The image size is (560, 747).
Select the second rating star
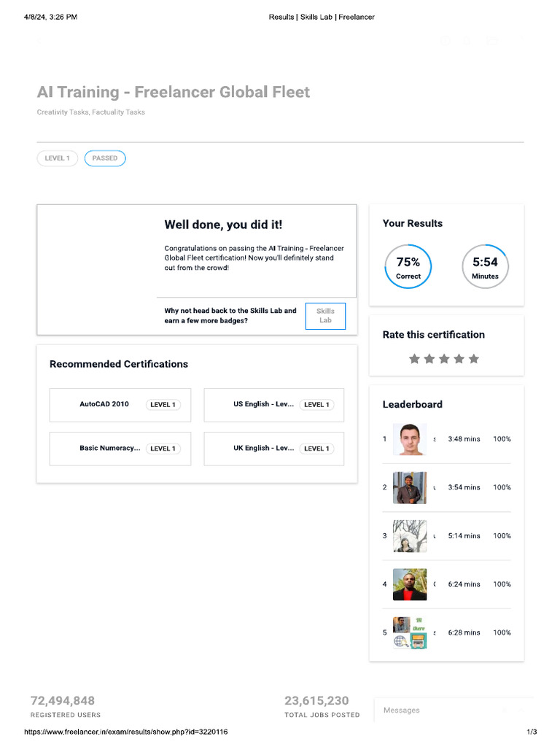click(429, 359)
